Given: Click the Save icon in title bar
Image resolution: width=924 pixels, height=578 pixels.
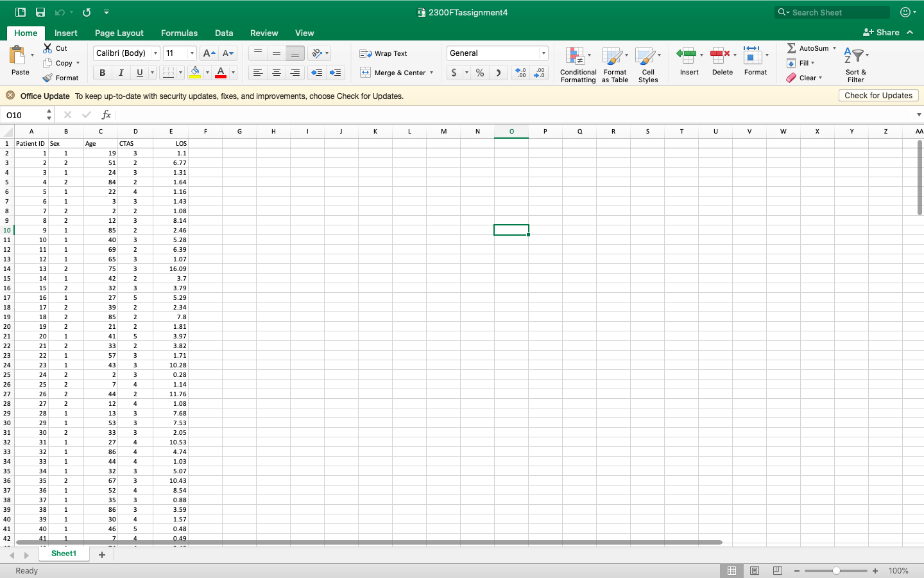Looking at the screenshot, I should pyautogui.click(x=40, y=12).
